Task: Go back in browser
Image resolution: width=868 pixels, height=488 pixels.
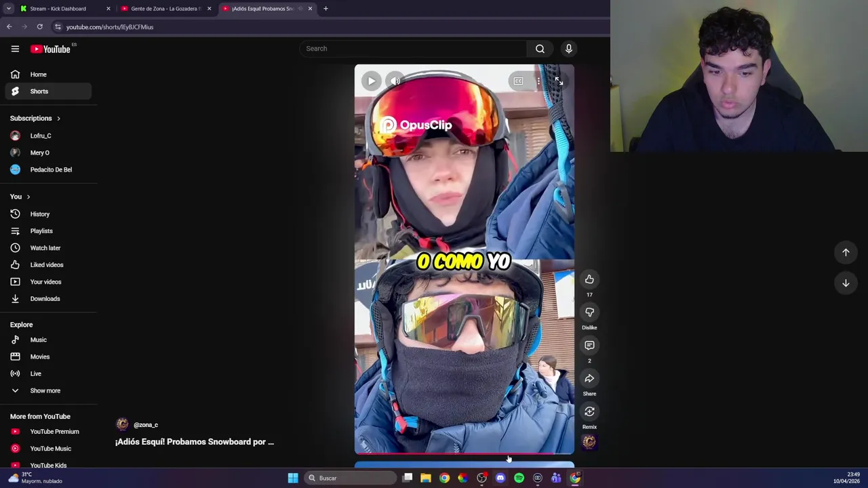Action: (x=9, y=27)
